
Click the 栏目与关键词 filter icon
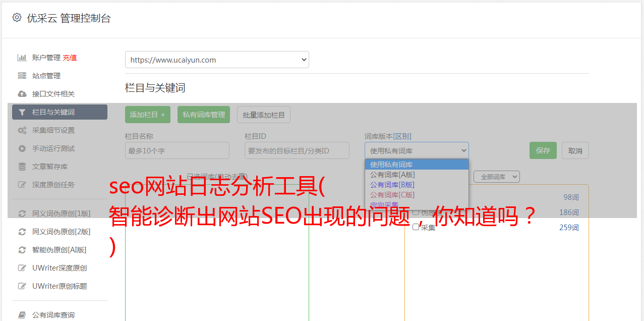tap(22, 112)
